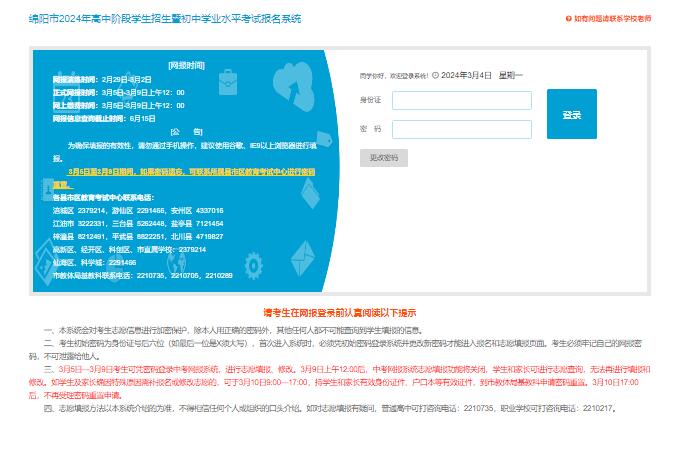Click the page title 绵阳市2024年高中阶段学生招生 heading
This screenshot has width=691, height=466.
tap(165, 19)
